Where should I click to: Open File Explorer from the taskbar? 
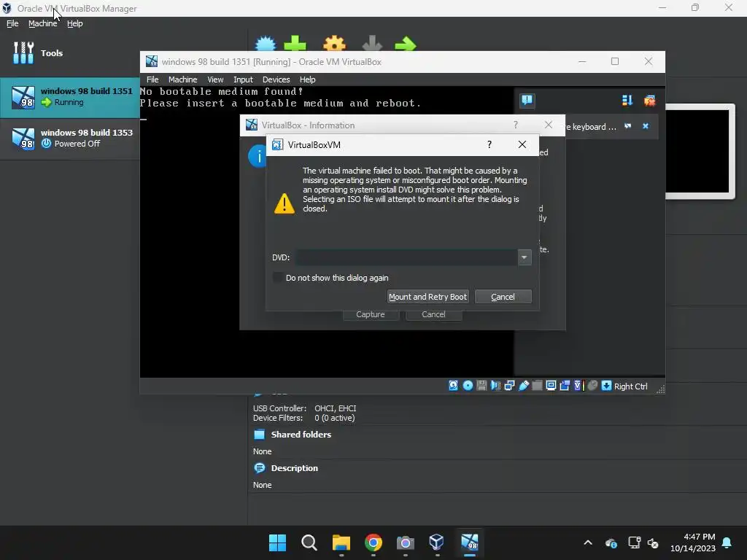pyautogui.click(x=341, y=542)
